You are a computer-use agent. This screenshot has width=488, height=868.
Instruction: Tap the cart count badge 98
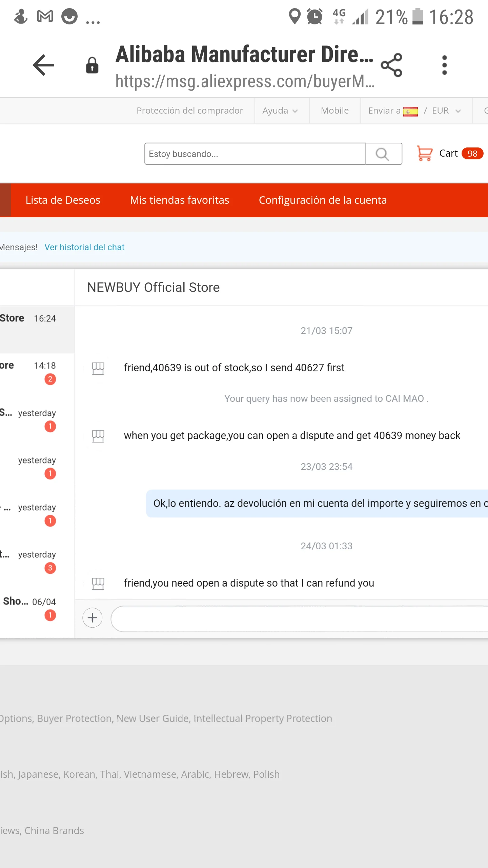pos(472,154)
